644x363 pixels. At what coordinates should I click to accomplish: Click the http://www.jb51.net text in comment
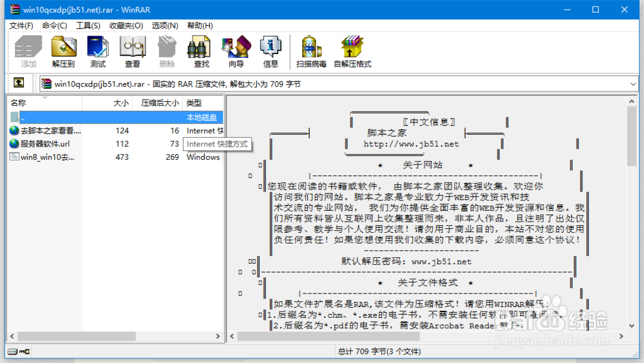click(411, 144)
